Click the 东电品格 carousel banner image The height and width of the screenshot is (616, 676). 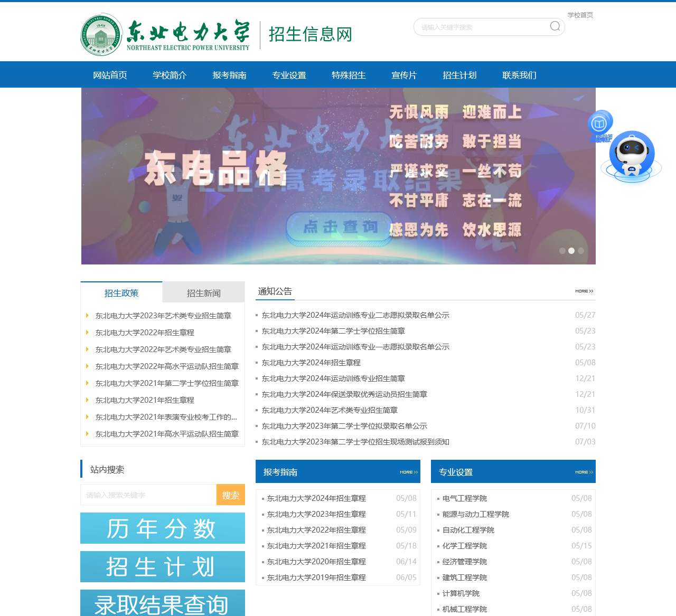339,176
